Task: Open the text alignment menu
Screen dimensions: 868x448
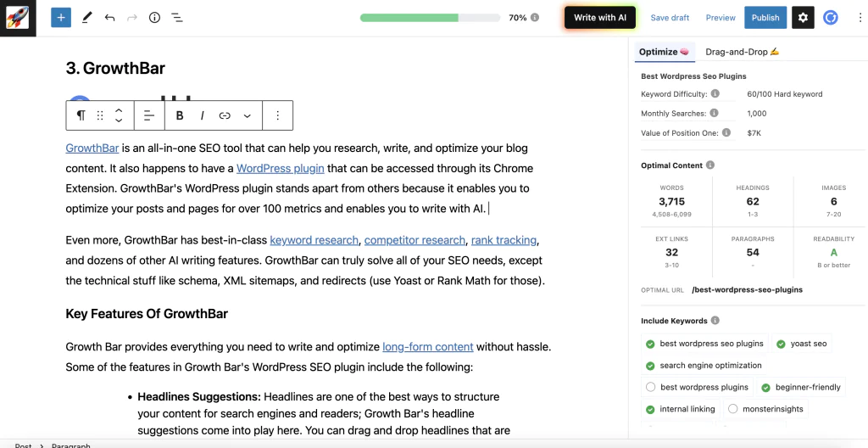Action: [149, 115]
